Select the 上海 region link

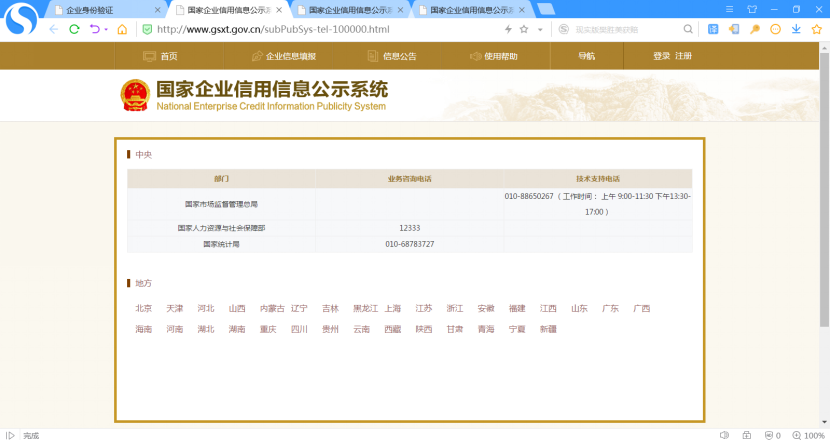[393, 308]
